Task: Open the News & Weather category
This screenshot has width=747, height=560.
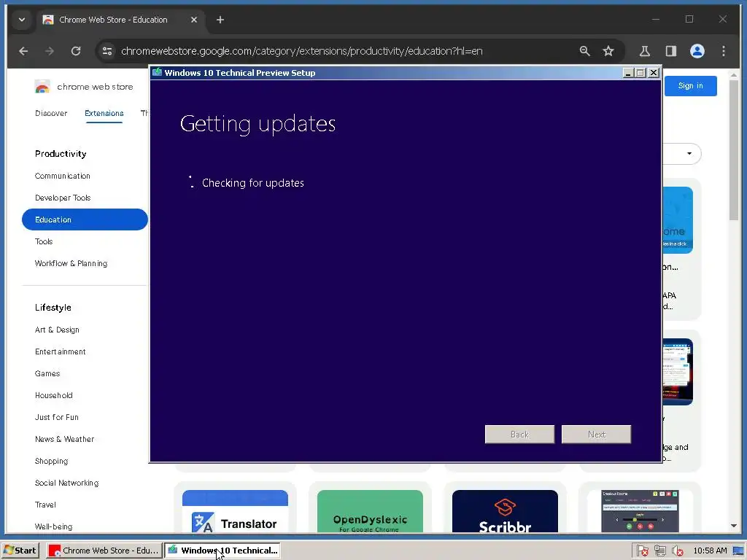Action: coord(64,439)
